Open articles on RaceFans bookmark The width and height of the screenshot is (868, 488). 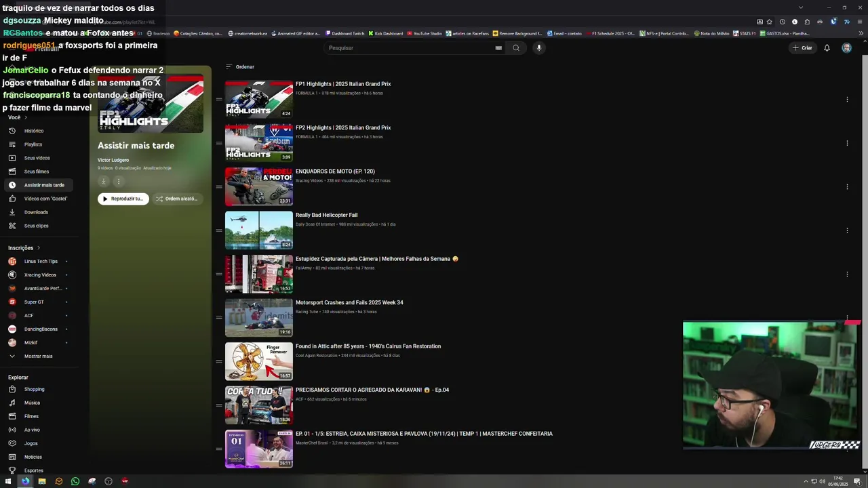click(468, 33)
